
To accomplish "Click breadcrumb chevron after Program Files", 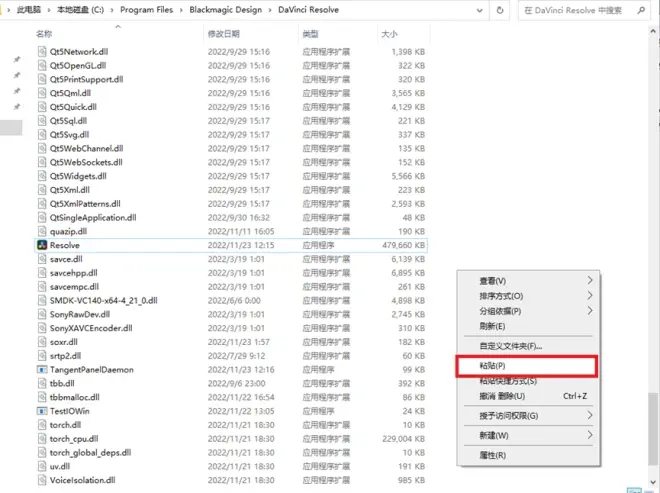I will 181,10.
